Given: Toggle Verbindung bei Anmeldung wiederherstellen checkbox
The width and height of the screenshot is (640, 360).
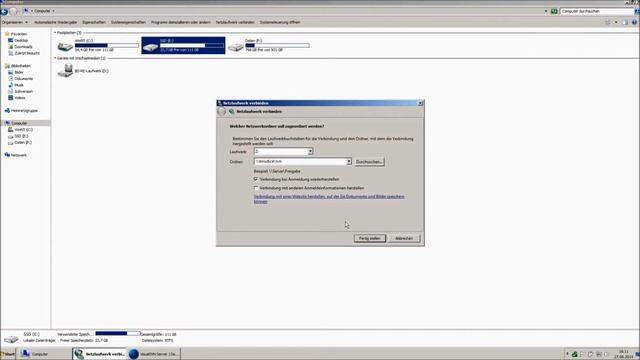Looking at the screenshot, I should (x=256, y=179).
